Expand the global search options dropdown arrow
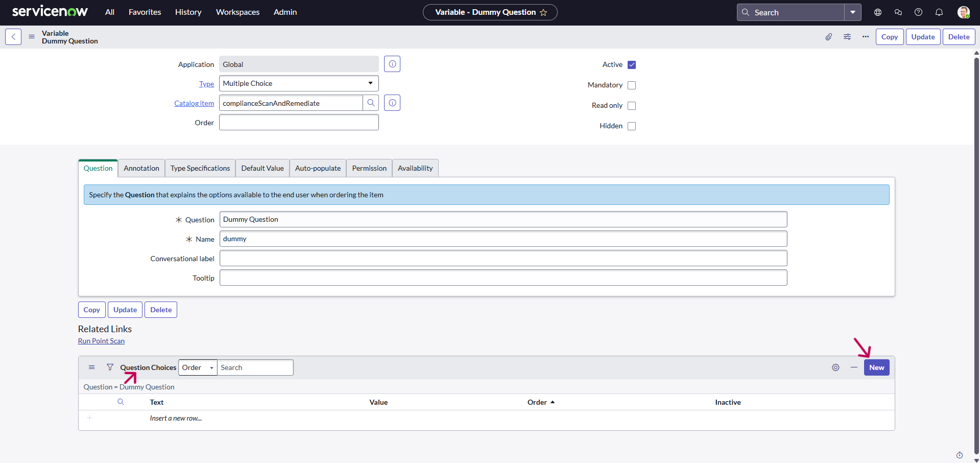 pos(852,12)
